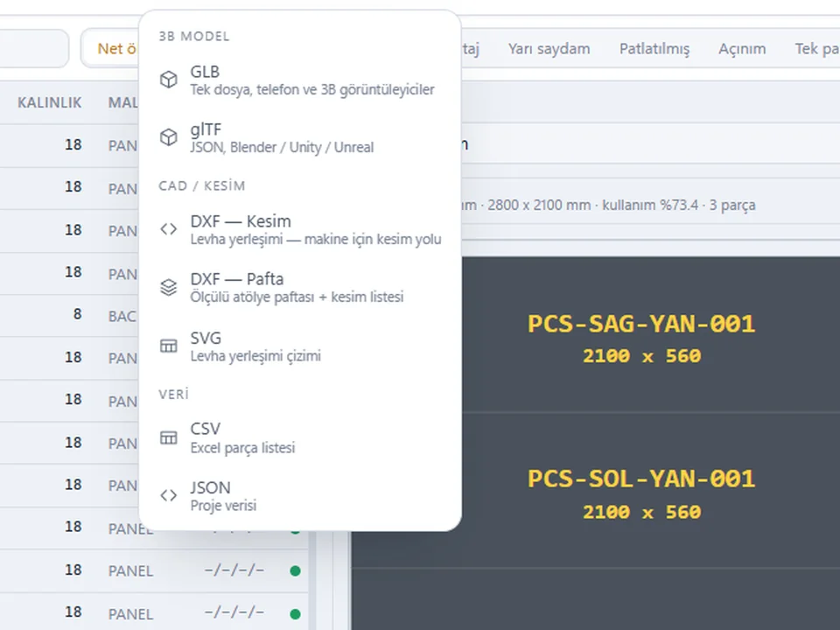
Task: Click 2100 x 560 under PCS-SAG-YAN-001
Action: [641, 356]
